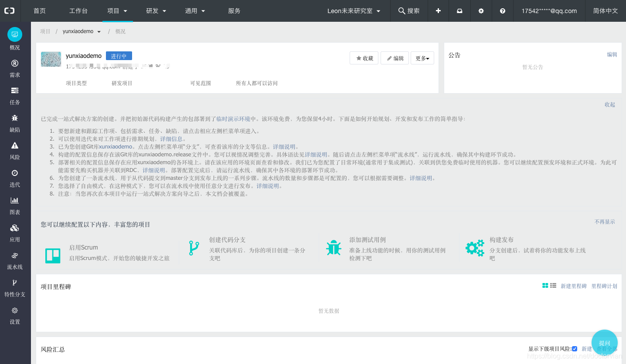Click 创建代码分支 card title
Viewport: 626px width, 364px height.
click(x=227, y=239)
